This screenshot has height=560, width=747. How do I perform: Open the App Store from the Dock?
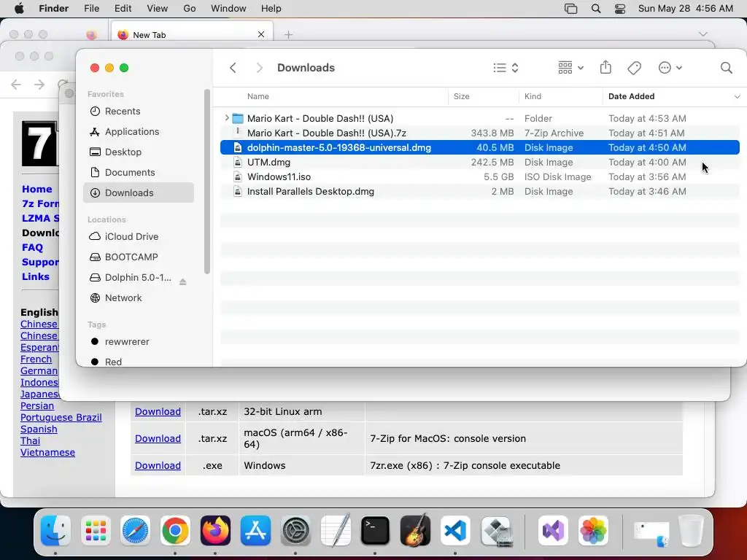(x=255, y=531)
